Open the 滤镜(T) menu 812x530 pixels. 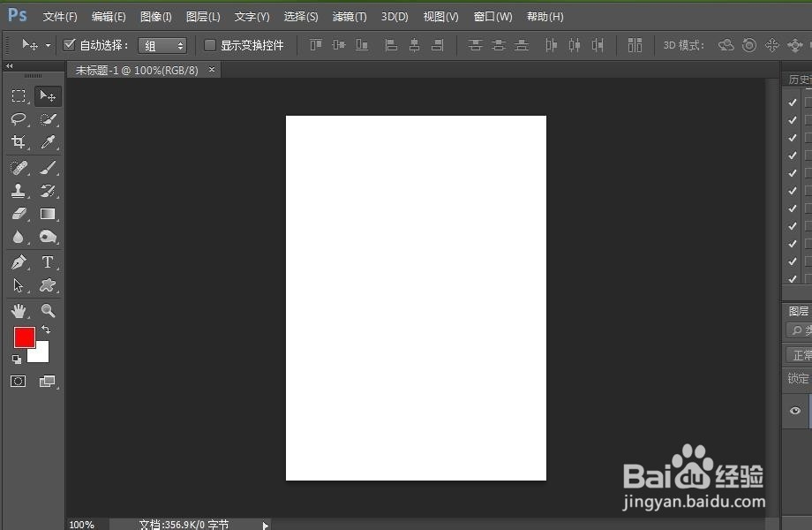click(350, 17)
